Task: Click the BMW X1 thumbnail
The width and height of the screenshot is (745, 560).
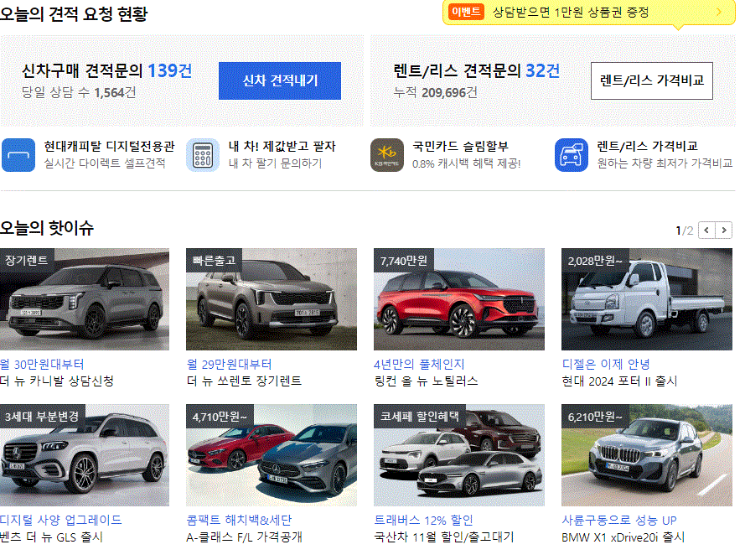Action: coord(647,455)
